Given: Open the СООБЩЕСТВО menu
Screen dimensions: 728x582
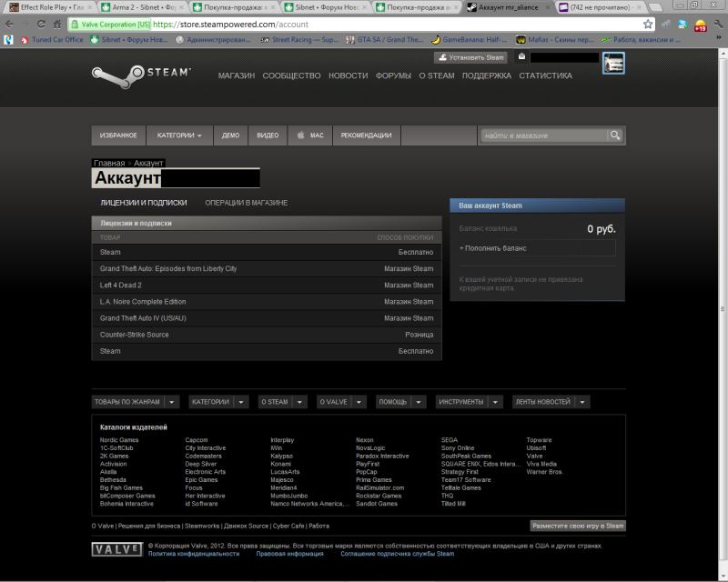Looking at the screenshot, I should pyautogui.click(x=291, y=75).
